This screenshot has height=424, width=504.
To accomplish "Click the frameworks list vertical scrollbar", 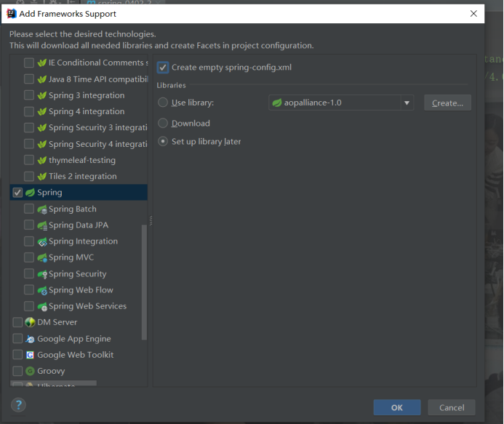I will tap(144, 282).
